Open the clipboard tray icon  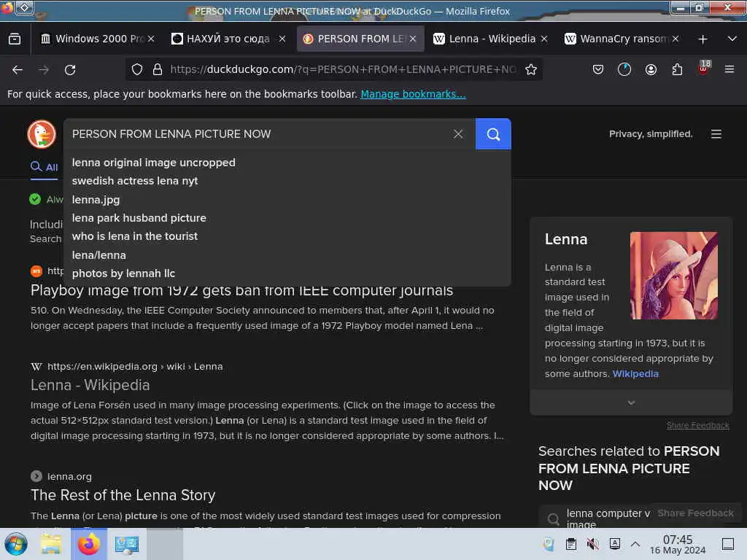(x=570, y=544)
